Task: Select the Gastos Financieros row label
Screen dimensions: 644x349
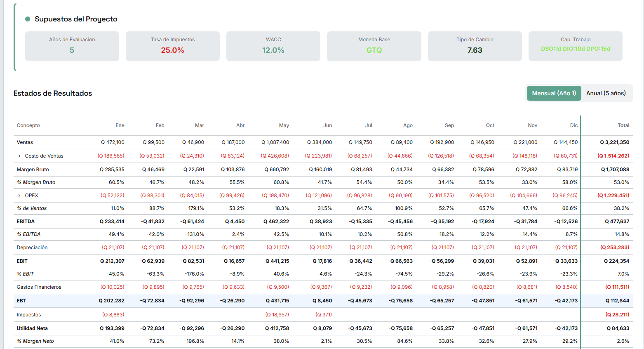Action: click(39, 287)
